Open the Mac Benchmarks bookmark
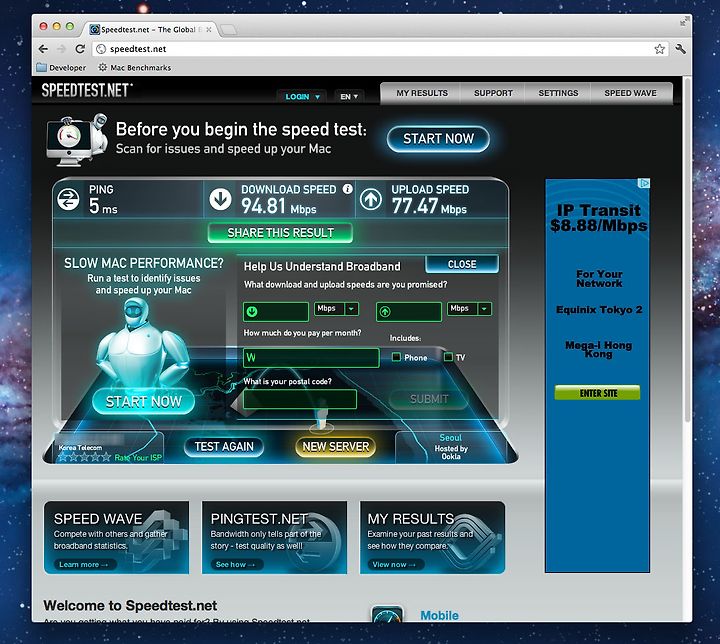Viewport: 720px width, 644px height. point(134,68)
